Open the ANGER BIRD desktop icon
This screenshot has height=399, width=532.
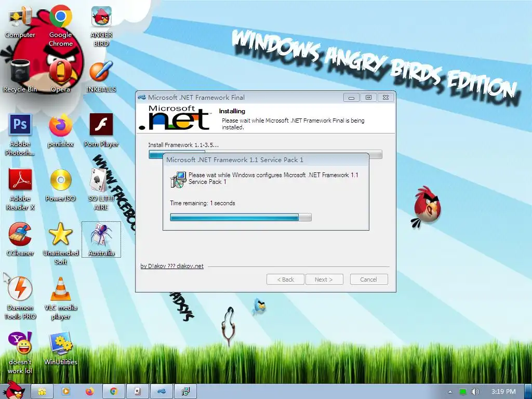click(101, 25)
